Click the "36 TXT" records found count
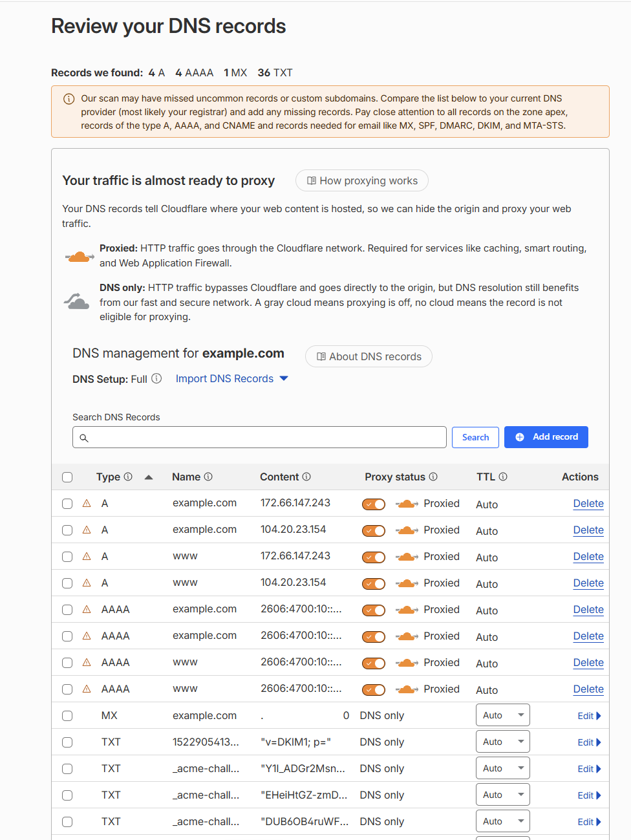Screen dimensions: 631x840 (x=275, y=72)
